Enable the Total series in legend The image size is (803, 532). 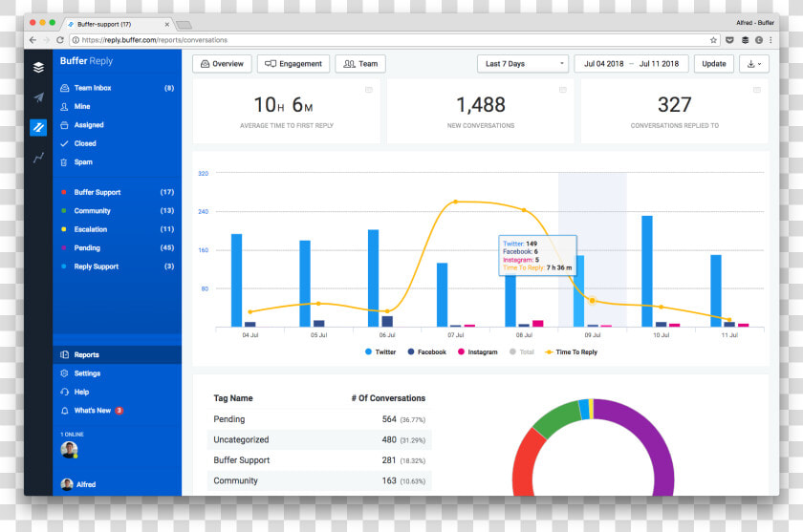pyautogui.click(x=522, y=351)
